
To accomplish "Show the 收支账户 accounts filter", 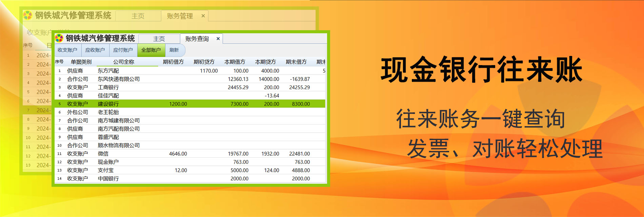I will point(67,50).
